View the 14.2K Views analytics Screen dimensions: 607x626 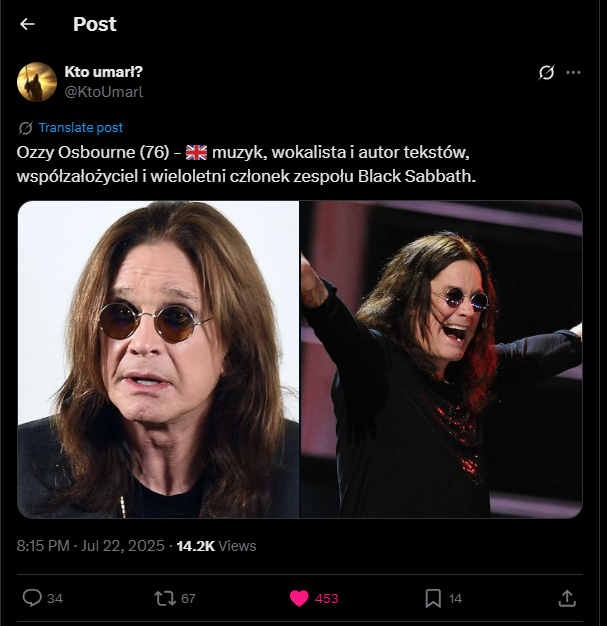[216, 546]
